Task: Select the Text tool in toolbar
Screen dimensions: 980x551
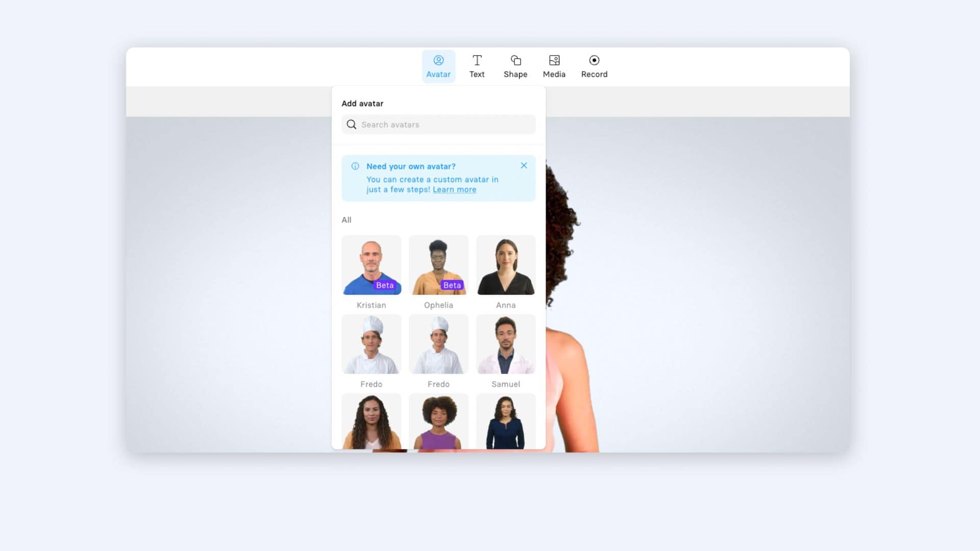Action: 477,65
